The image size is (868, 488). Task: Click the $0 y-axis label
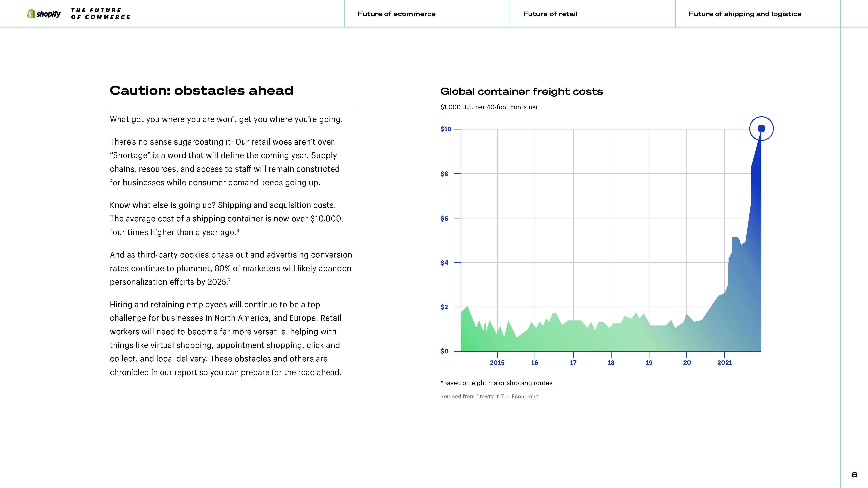(444, 351)
